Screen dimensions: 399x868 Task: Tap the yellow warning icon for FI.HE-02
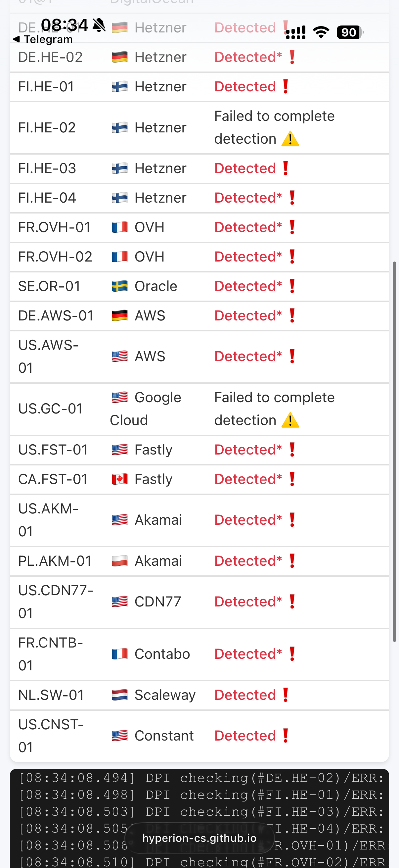[290, 139]
